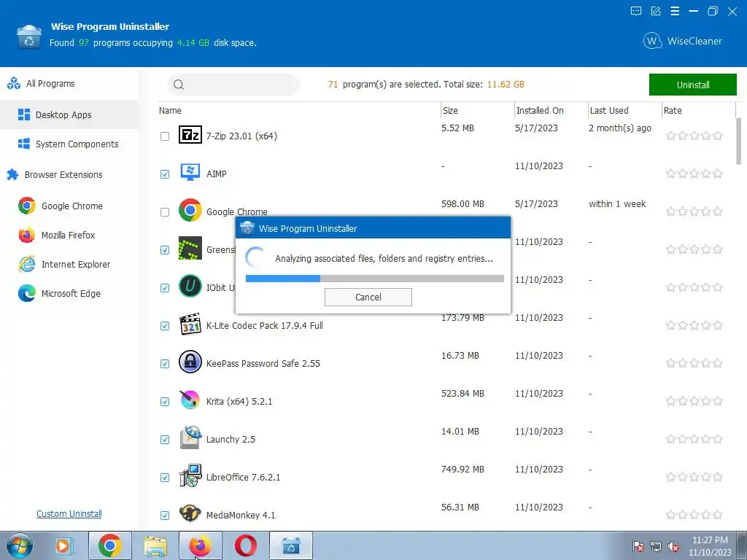Check the Google Chrome program checkbox
747x560 pixels.
[x=165, y=212]
